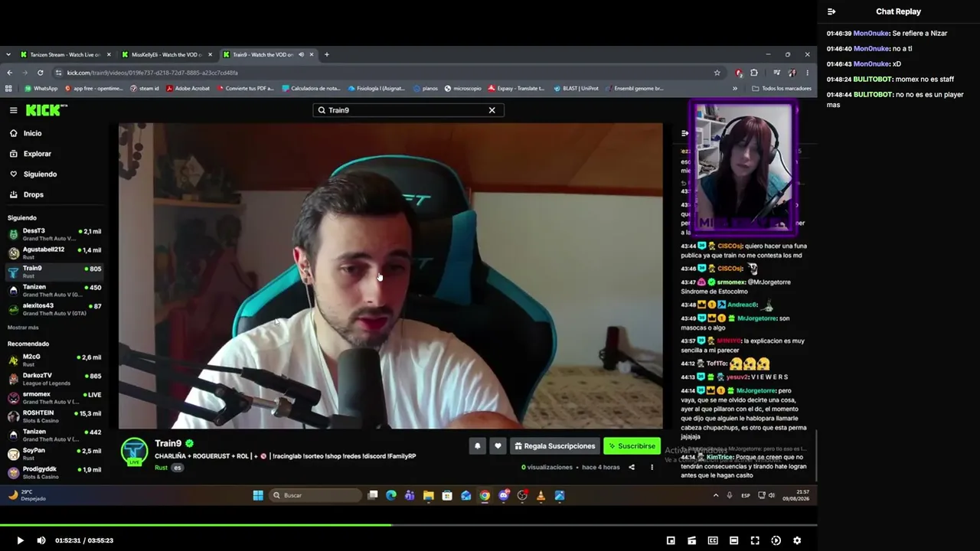
Task: Toggle theater mode in the player bar
Action: tap(733, 540)
